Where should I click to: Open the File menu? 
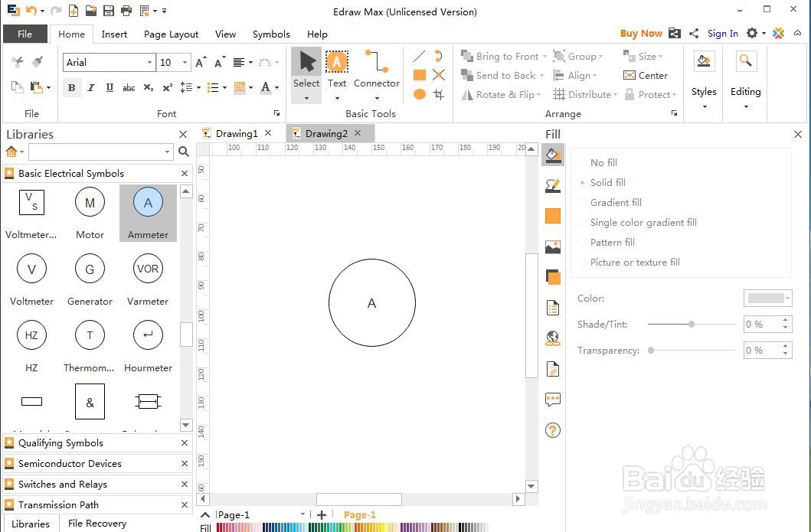[25, 34]
